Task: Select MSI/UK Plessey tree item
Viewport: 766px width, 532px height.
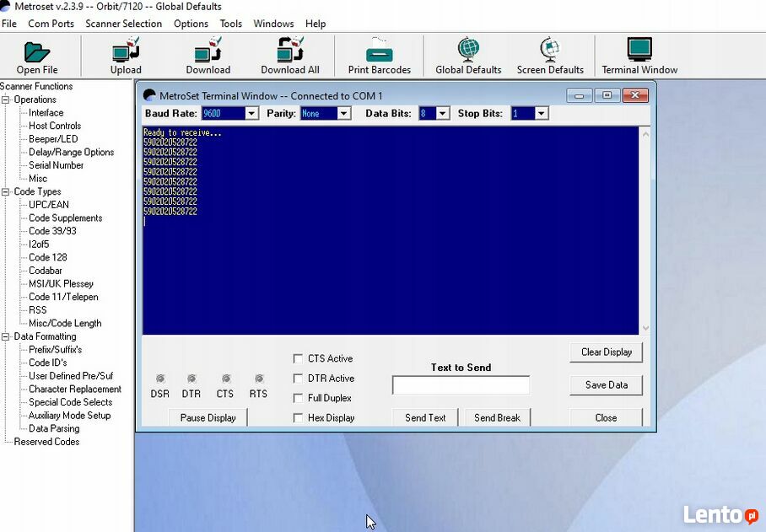Action: click(x=61, y=284)
